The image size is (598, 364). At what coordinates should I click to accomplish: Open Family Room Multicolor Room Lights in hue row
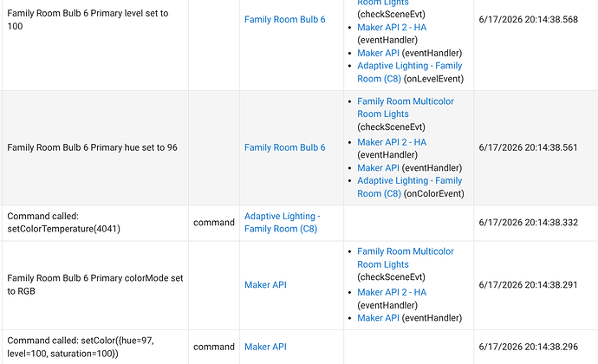coord(406,107)
